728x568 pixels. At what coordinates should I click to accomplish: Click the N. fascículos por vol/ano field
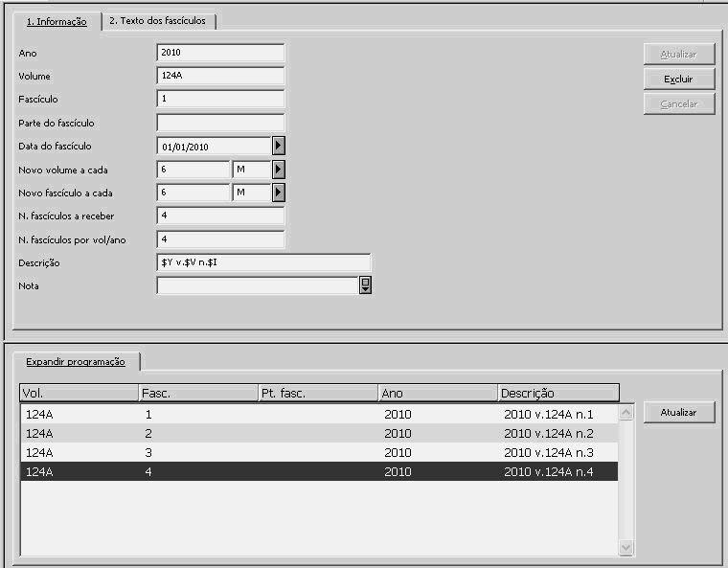[220, 239]
